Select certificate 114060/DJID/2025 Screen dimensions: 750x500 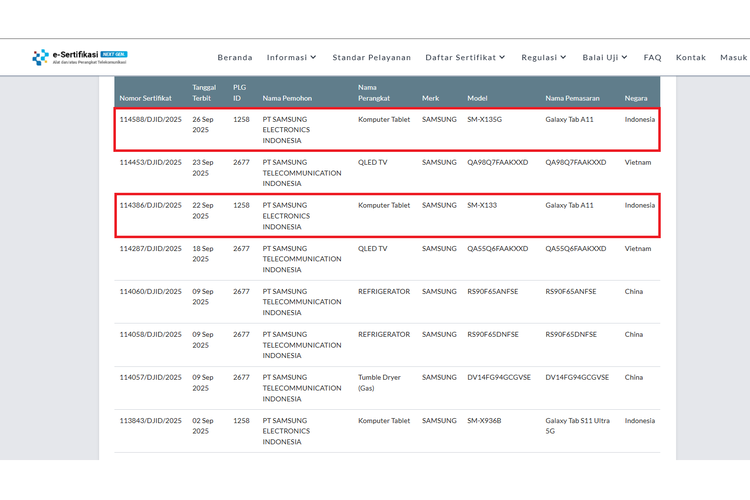(x=151, y=291)
